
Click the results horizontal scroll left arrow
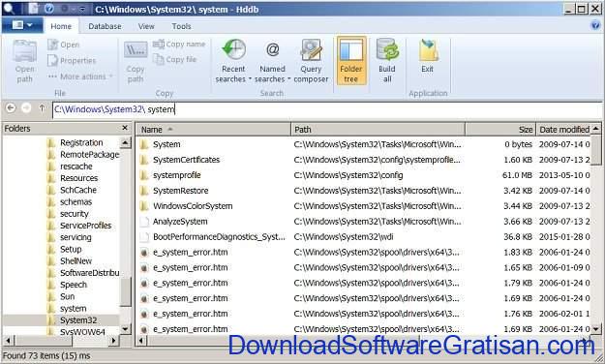click(x=141, y=341)
